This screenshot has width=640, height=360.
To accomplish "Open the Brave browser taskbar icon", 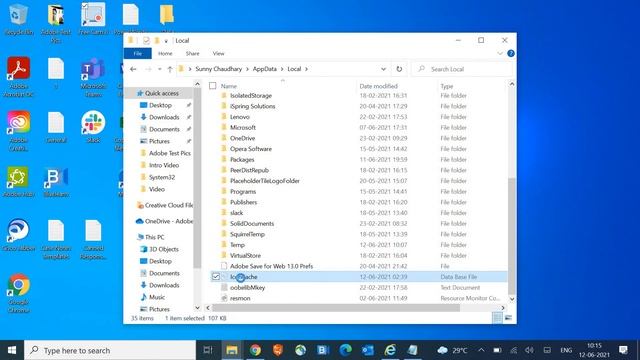I will click(278, 350).
